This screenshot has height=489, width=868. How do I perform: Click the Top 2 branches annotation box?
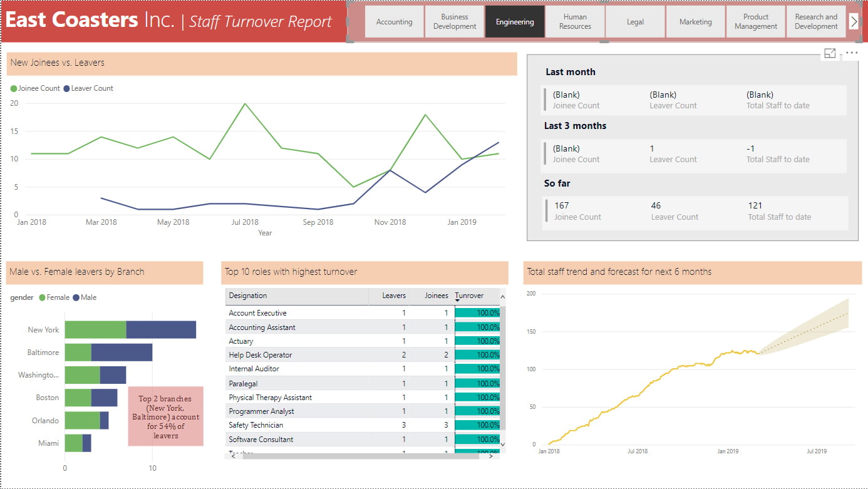click(166, 416)
